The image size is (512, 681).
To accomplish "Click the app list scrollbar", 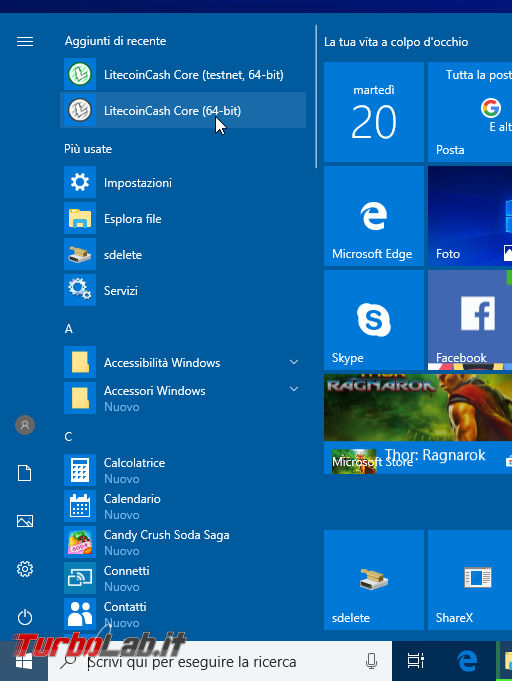I will (316, 96).
